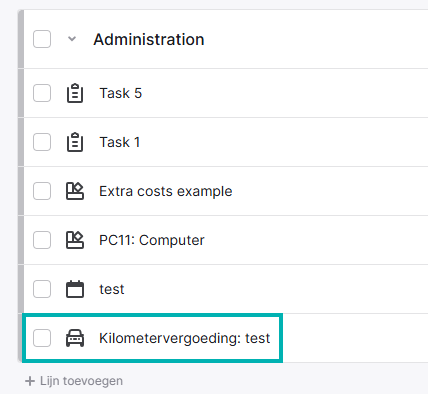Click Lijn toevoegen to add line
The height and width of the screenshot is (394, 428).
pos(81,381)
